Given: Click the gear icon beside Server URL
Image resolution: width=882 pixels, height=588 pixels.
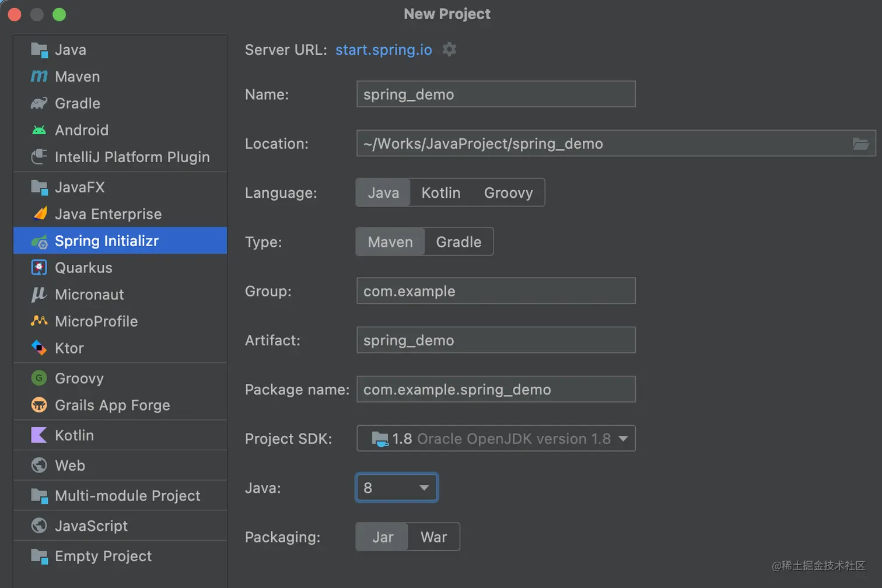Looking at the screenshot, I should tap(449, 50).
